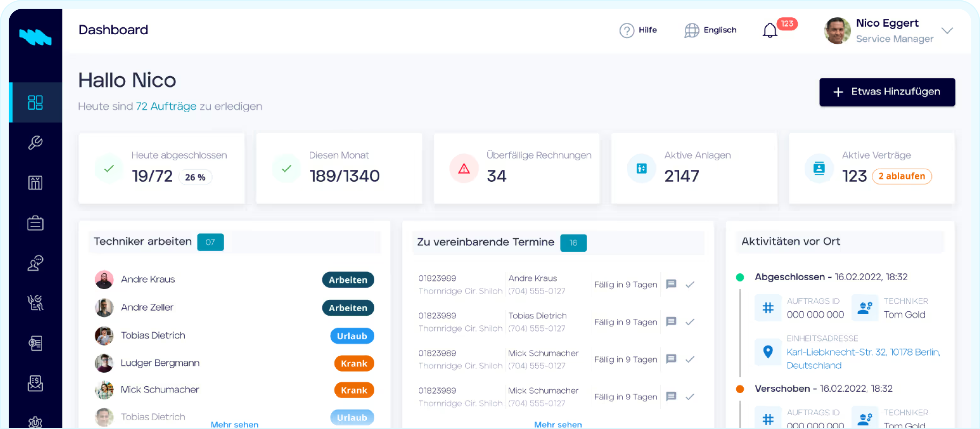Viewport: 980px width, 429px height.
Task: Open the technician tools sidebar icon
Action: (35, 303)
